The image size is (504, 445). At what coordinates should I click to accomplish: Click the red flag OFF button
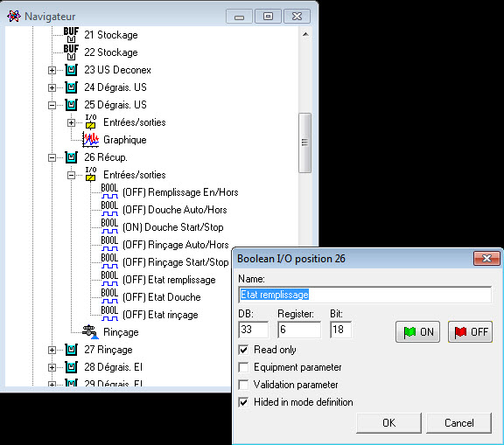pos(470,331)
